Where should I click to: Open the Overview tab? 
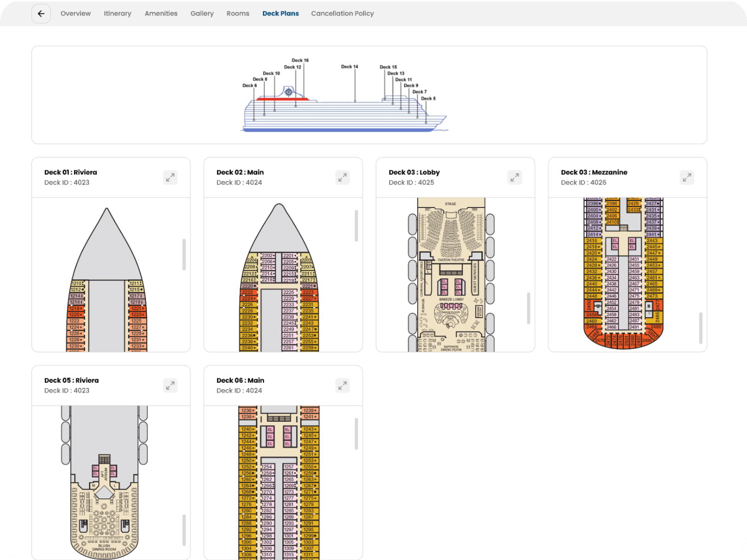click(76, 14)
